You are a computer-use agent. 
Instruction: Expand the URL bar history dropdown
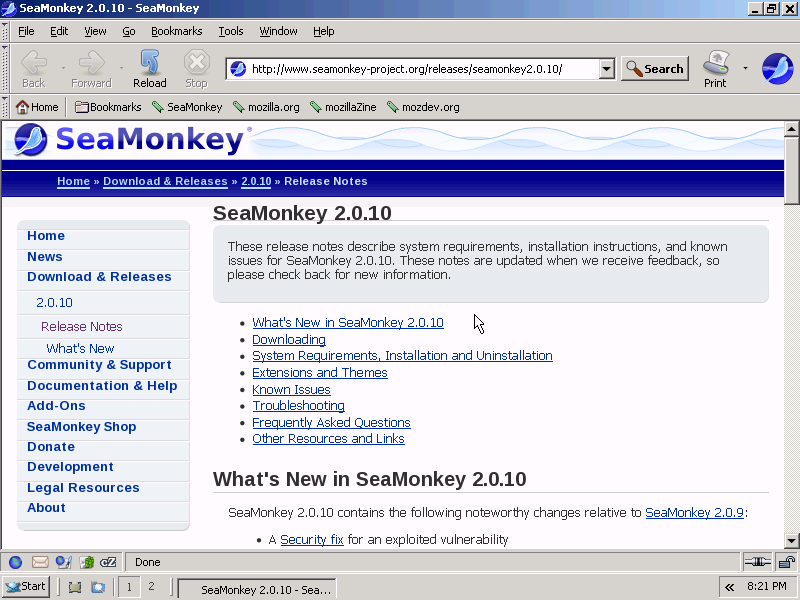(x=606, y=69)
